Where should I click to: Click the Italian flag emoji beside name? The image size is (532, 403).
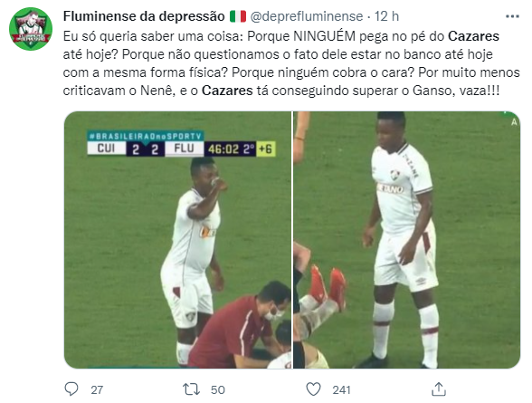coord(237,16)
